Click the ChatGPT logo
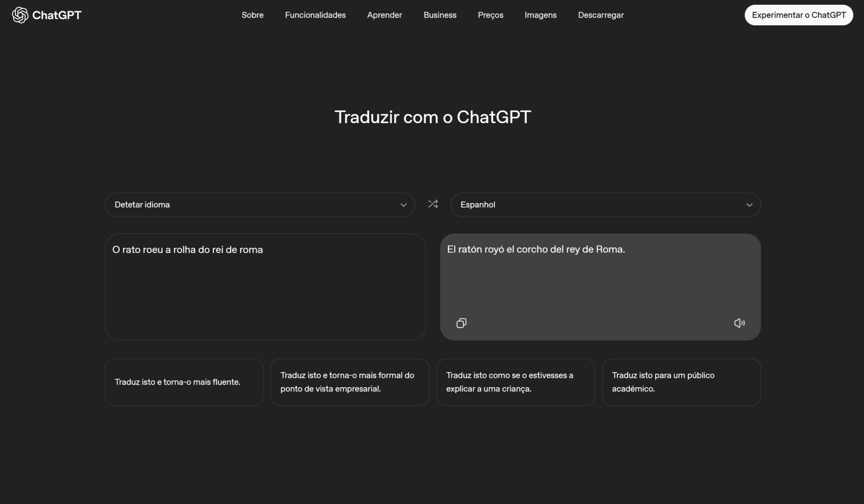Viewport: 864px width, 504px height. (46, 15)
